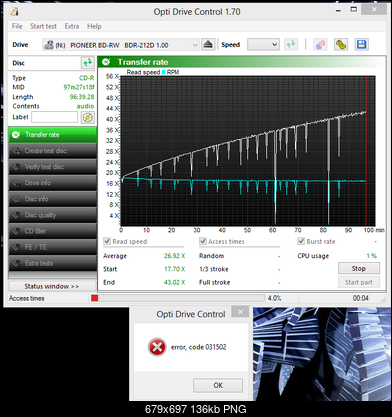392x417 pixels.
Task: Open the Help menu
Action: click(x=94, y=26)
